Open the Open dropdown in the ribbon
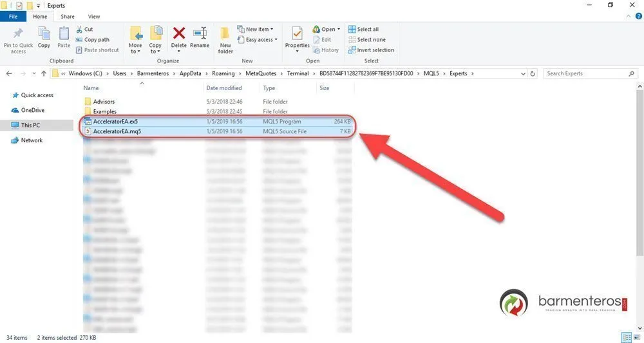Viewport: 644px width, 343px height. 327,29
